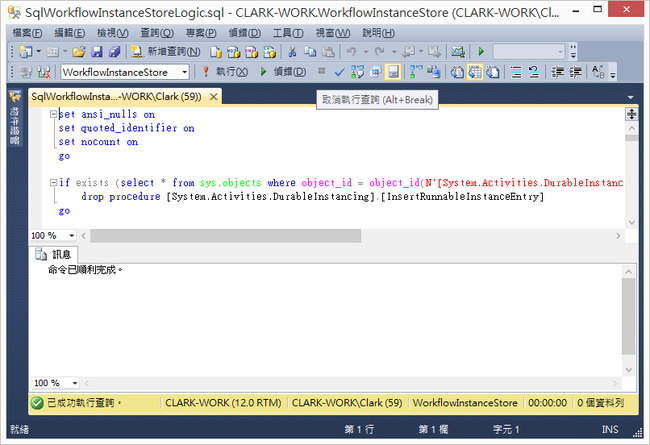Image resolution: width=650 pixels, height=445 pixels.
Task: Toggle IntelliSense enabled button
Action: pos(393,72)
